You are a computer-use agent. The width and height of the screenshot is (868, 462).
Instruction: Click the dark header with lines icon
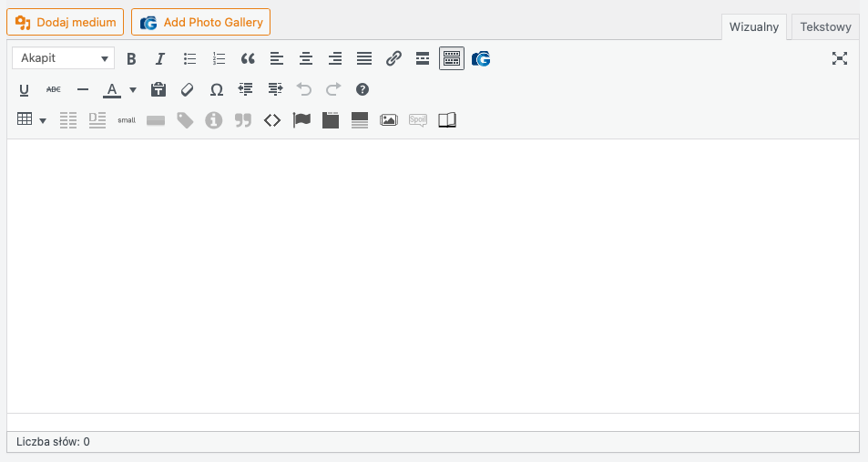pos(360,120)
